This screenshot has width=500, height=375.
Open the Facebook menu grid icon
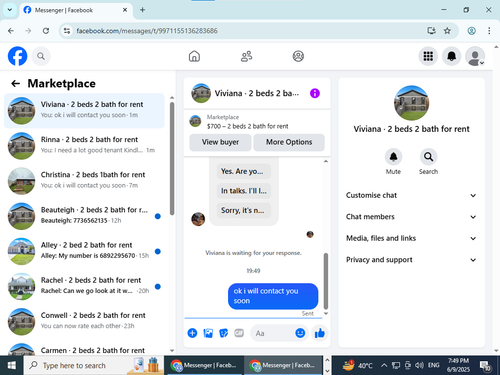428,56
